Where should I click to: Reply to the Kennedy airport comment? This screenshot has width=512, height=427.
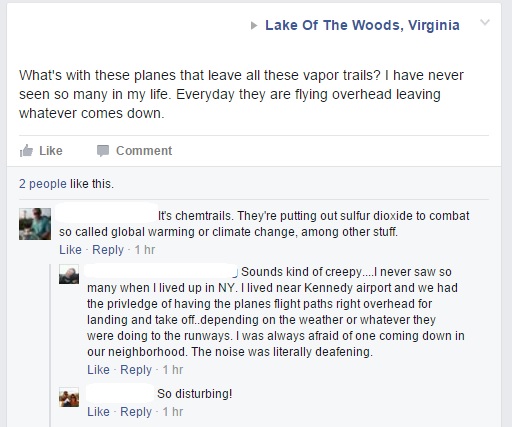(x=136, y=370)
